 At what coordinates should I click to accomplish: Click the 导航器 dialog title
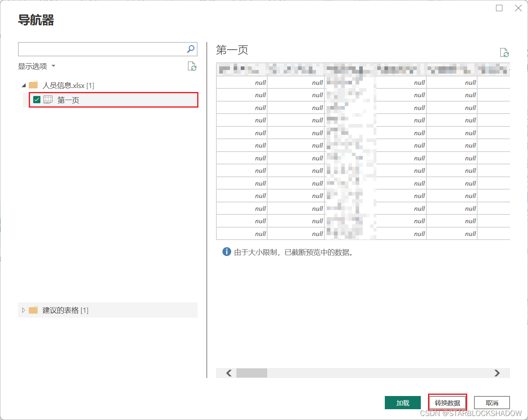(36, 20)
